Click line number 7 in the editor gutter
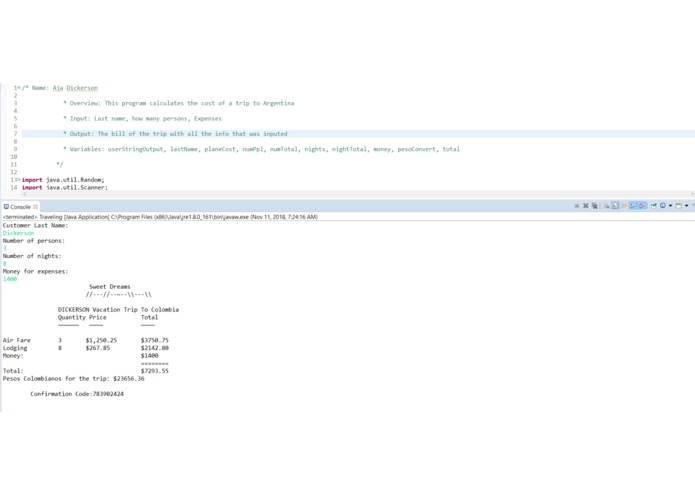The image size is (695, 494). (15, 134)
